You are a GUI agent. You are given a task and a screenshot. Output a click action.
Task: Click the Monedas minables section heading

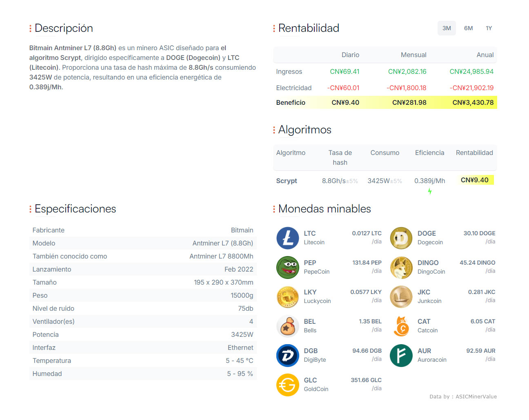(x=325, y=209)
